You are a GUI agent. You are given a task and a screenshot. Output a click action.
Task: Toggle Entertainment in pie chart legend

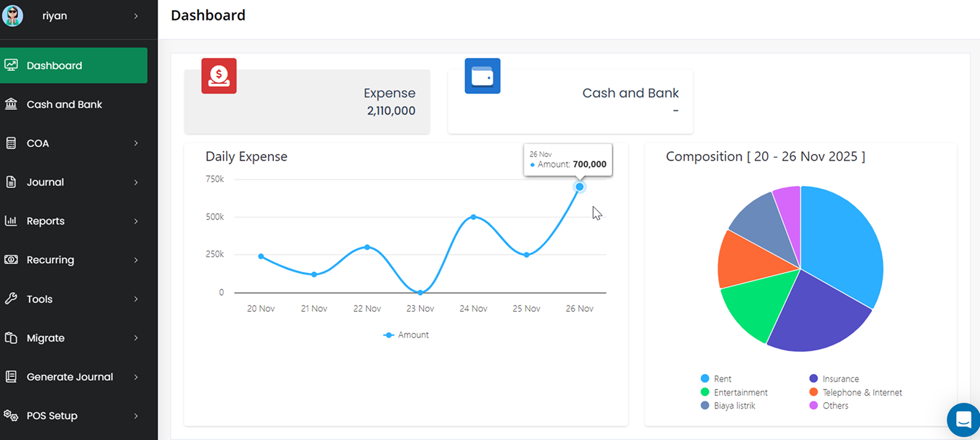[x=734, y=392]
